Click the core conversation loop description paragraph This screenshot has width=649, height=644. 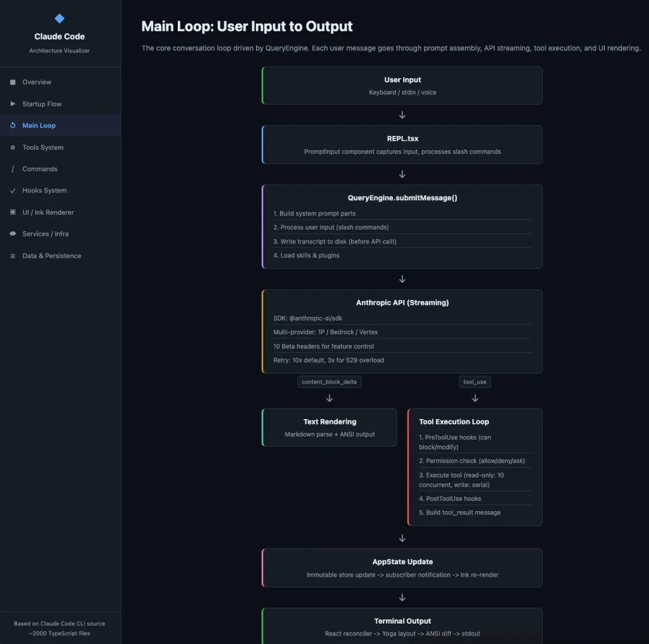[391, 48]
